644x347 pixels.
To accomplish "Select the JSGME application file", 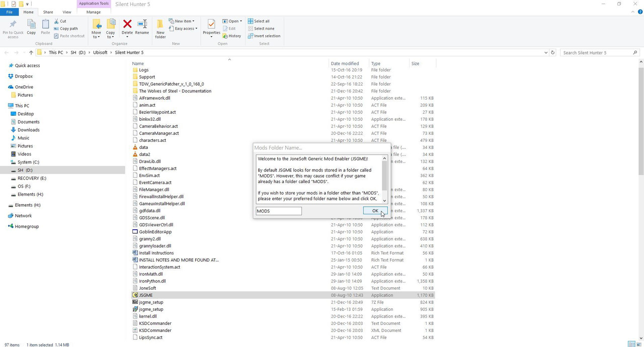I will click(x=283, y=295).
